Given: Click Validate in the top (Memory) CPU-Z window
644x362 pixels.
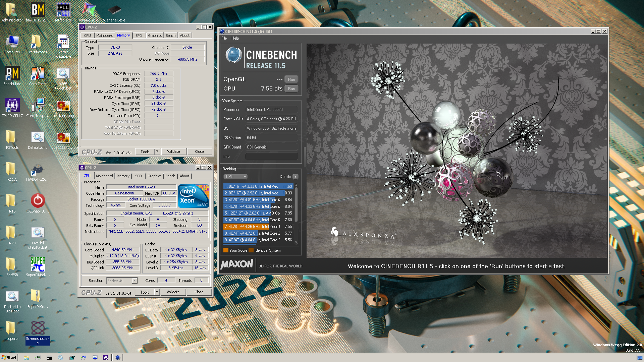Looking at the screenshot, I should (x=173, y=152).
